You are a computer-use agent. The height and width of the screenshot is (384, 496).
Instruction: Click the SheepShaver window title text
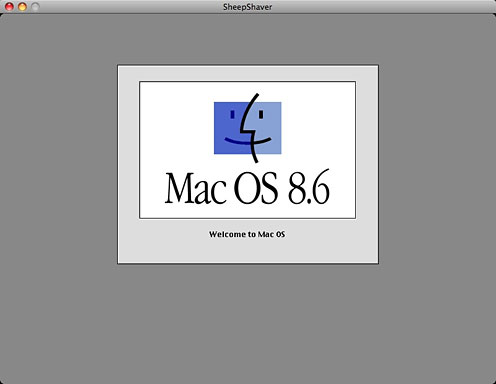coord(247,7)
